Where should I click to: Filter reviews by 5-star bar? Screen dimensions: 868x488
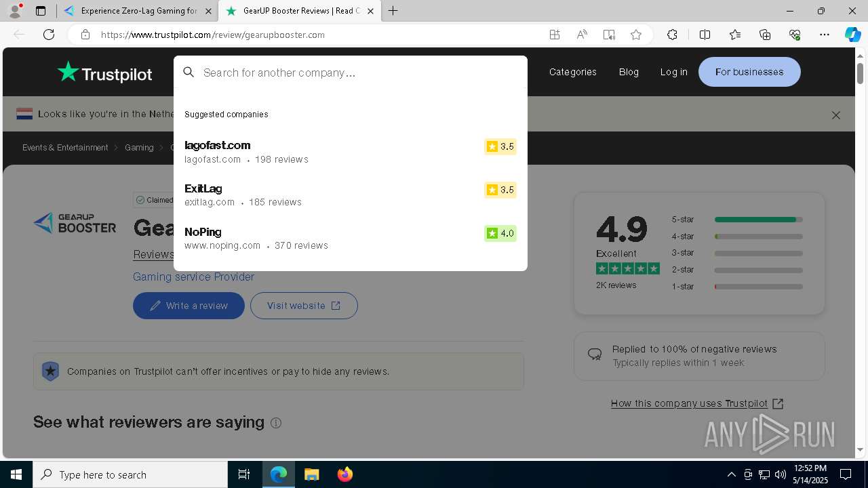click(x=737, y=220)
